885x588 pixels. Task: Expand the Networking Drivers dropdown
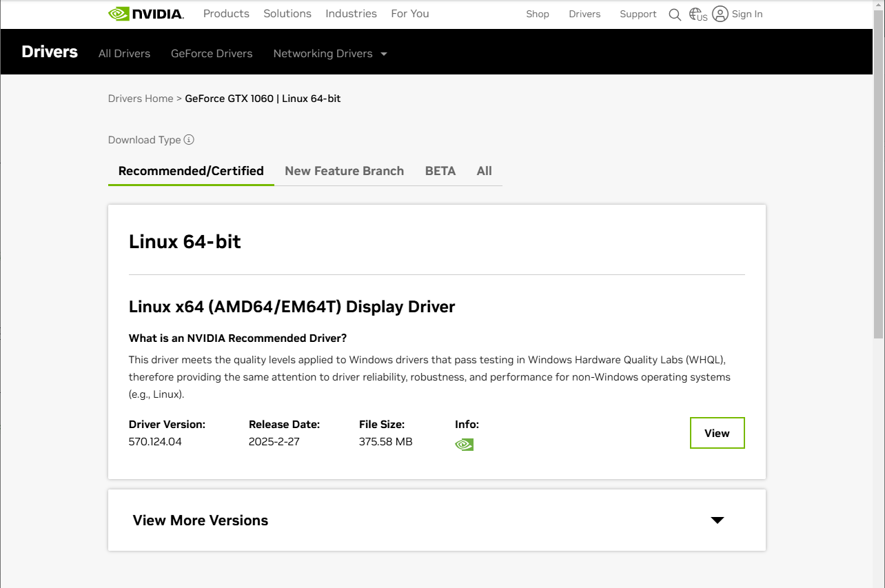[330, 54]
